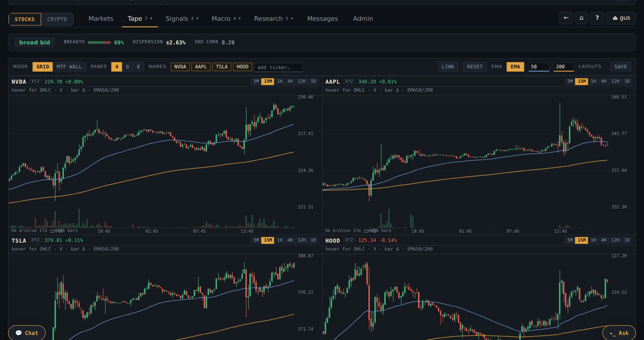Open the Admin tab
Viewport: 644px width, 340px height.
click(363, 19)
